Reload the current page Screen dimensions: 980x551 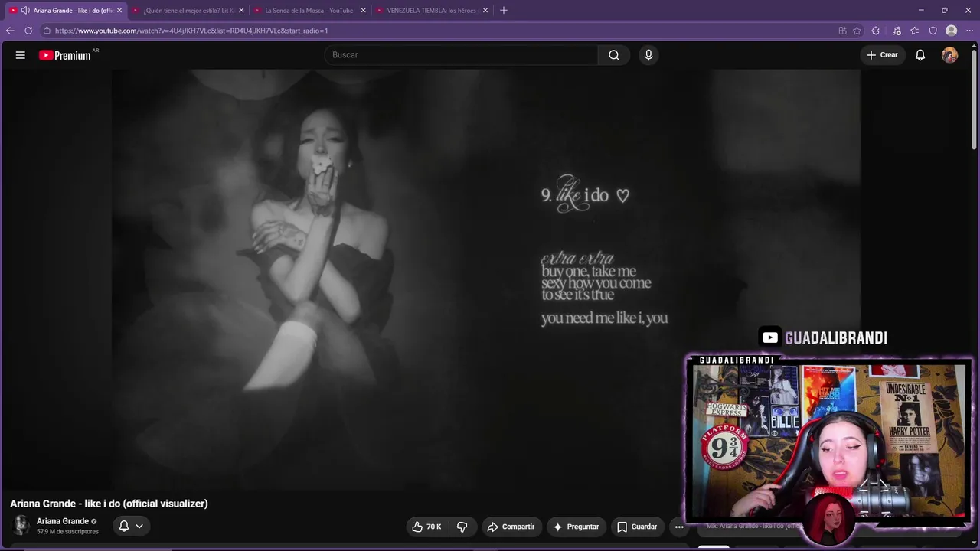[28, 31]
